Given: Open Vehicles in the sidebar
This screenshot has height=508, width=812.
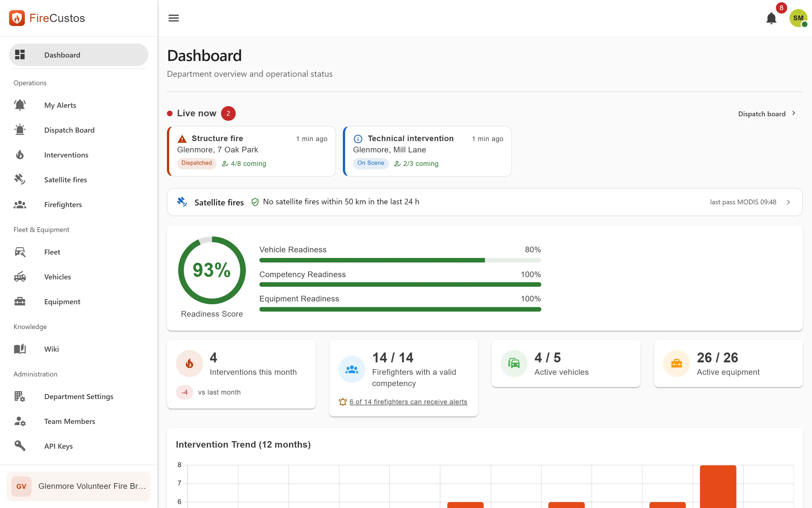Looking at the screenshot, I should coord(78,277).
